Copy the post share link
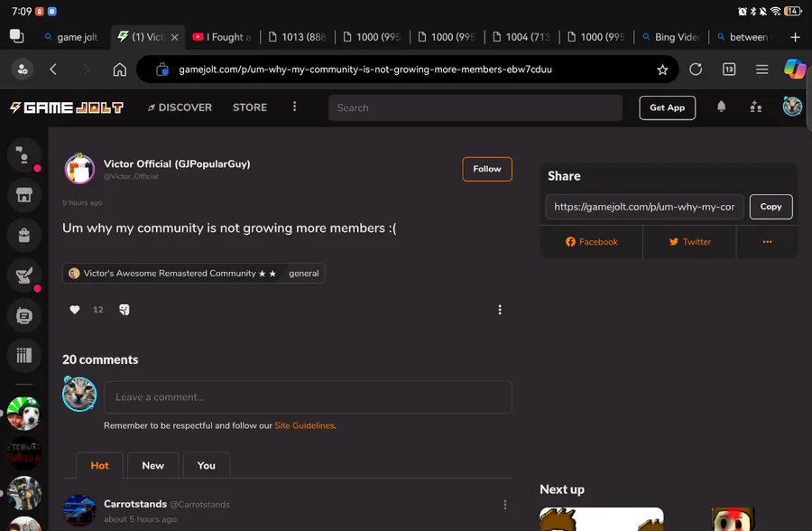The image size is (812, 531). click(x=770, y=207)
